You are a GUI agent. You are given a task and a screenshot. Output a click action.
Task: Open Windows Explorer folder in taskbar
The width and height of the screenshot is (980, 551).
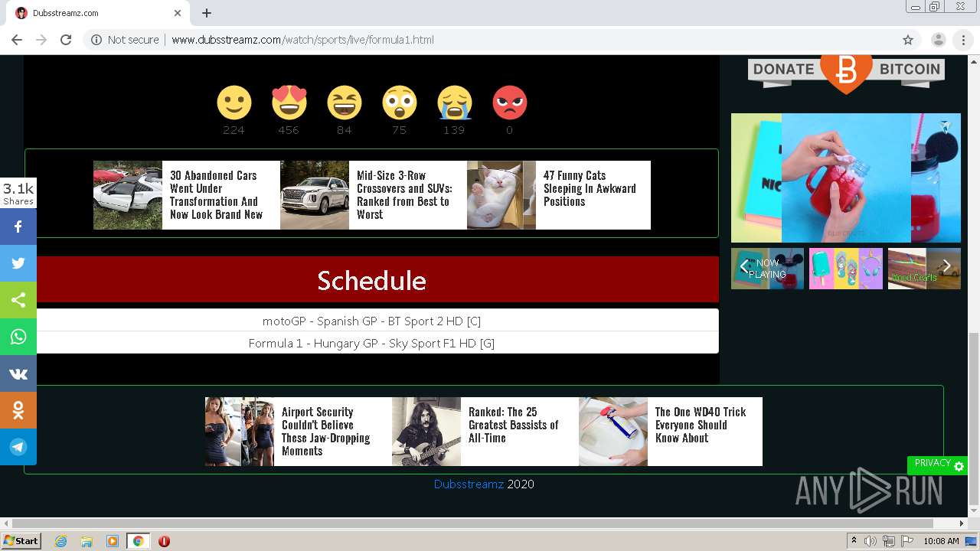click(87, 541)
